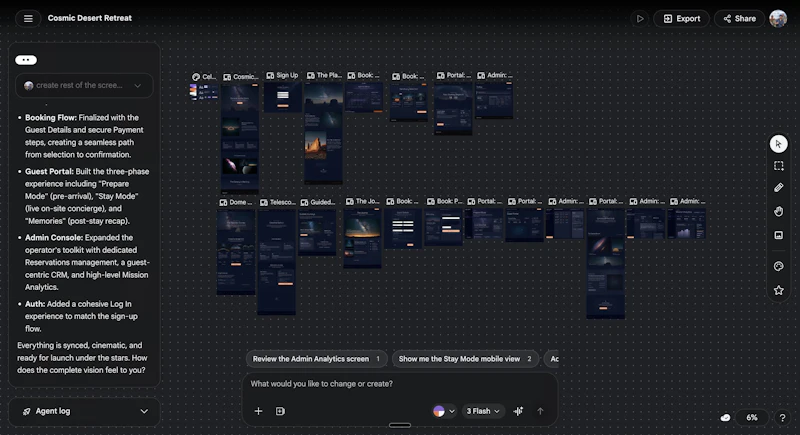Open the 'Guided...' screen thumbnail
Image resolution: width=800 pixels, height=435 pixels.
pyautogui.click(x=317, y=232)
